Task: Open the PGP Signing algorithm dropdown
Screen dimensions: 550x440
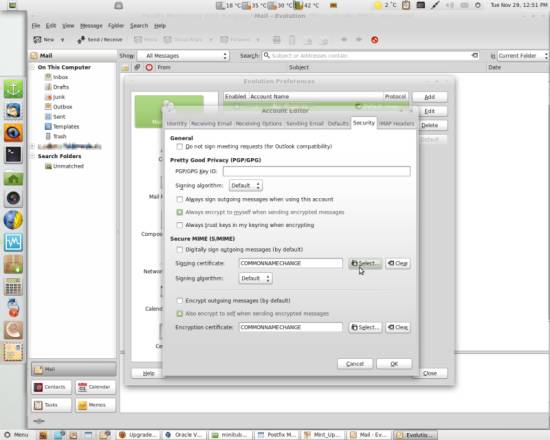Action: (x=246, y=186)
